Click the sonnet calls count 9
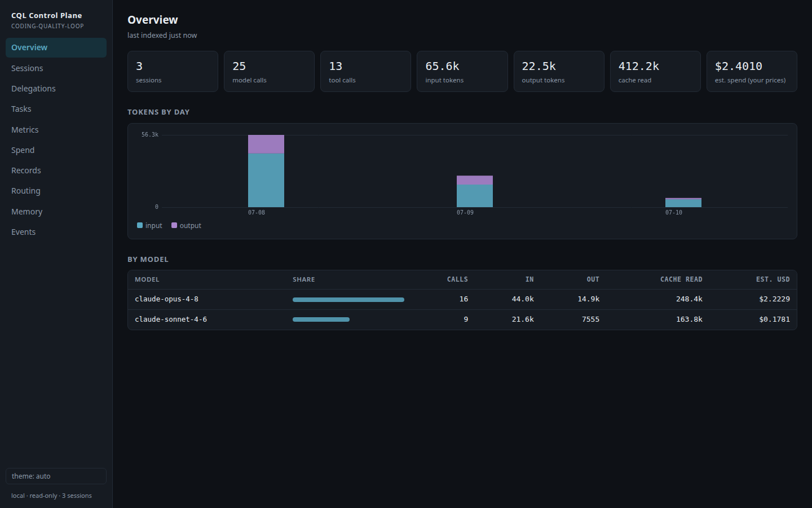 (466, 319)
